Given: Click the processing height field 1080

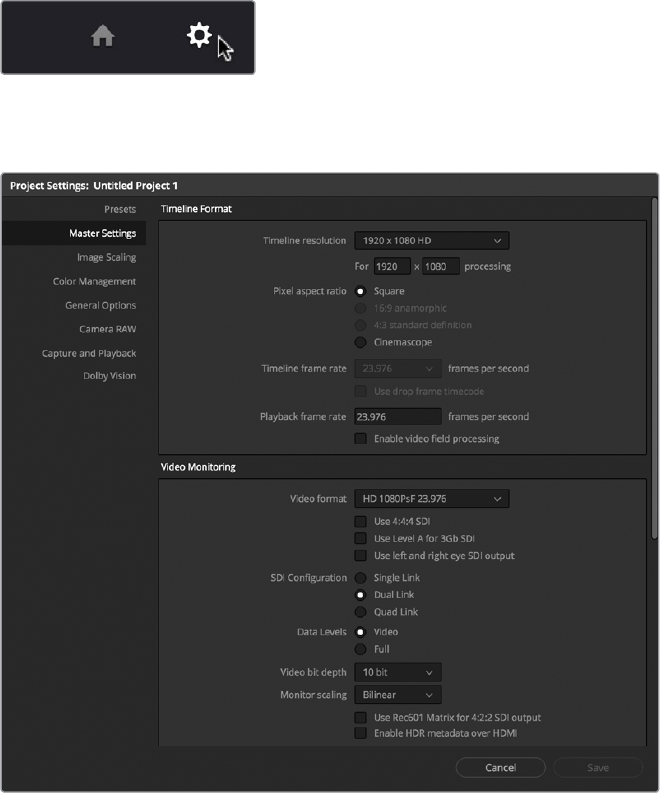Looking at the screenshot, I should pos(441,267).
